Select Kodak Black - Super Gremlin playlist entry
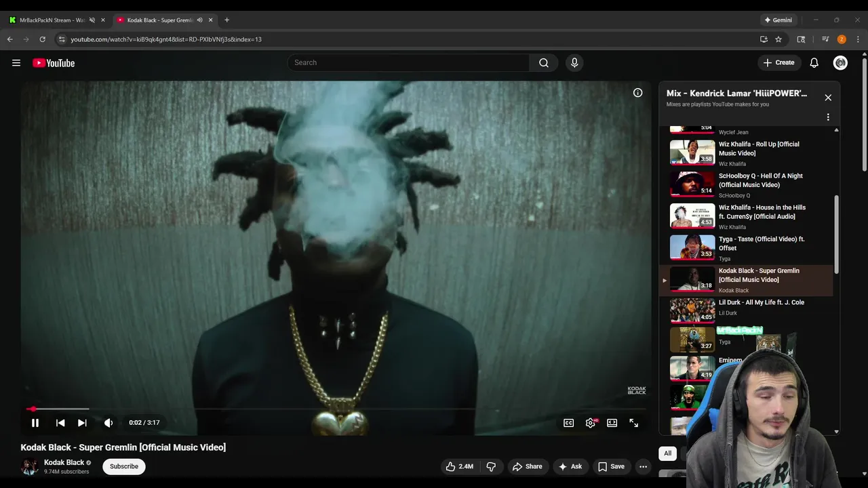The image size is (868, 488). pos(746,280)
